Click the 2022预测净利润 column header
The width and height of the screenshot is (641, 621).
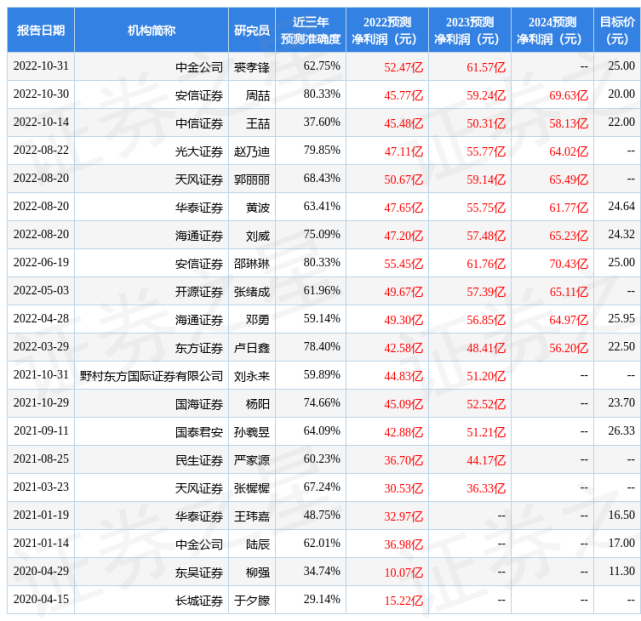387,30
